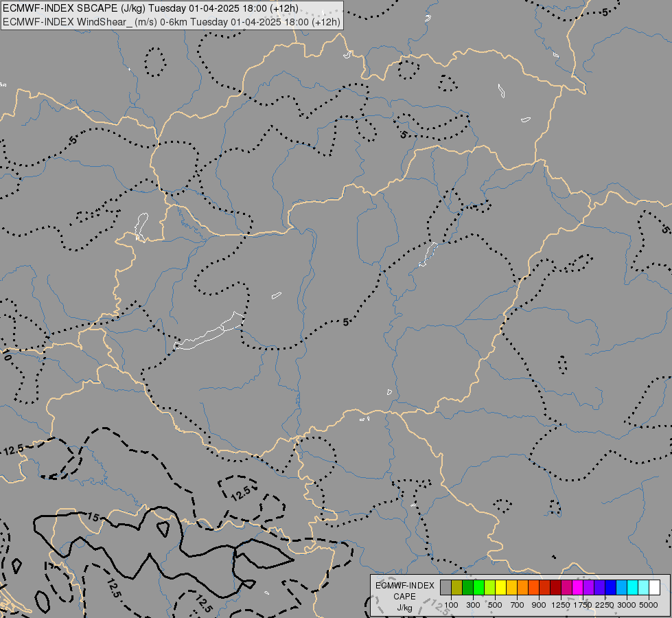This screenshot has height=618, width=672.
Task: Click the legend value 500
Action: [495, 605]
